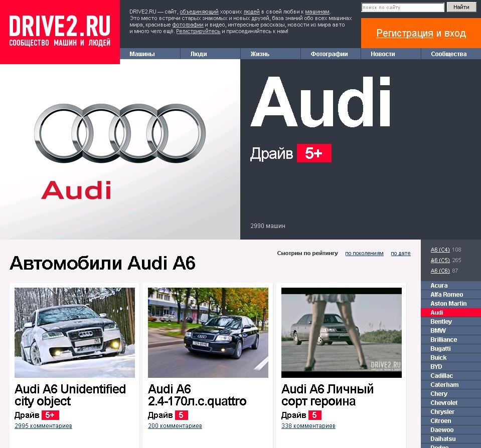The image size is (481, 448).
Task: Sort cars по поколениям
Action: pyautogui.click(x=364, y=254)
